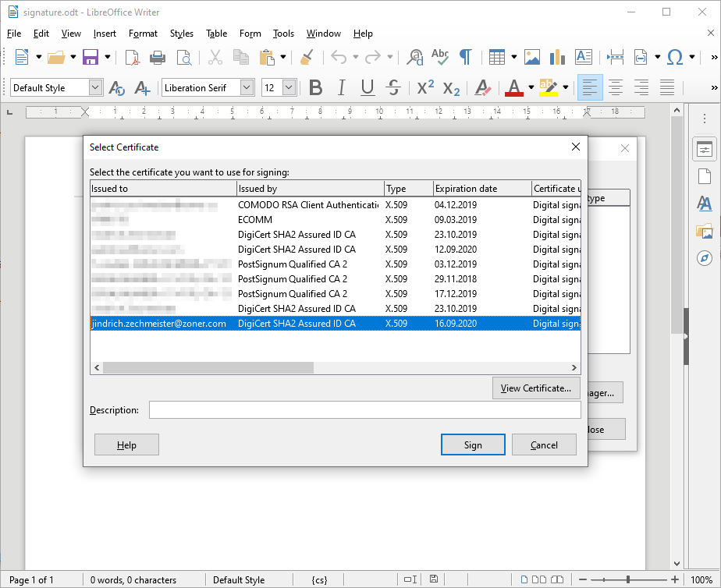Click the Redo arrow icon
This screenshot has height=588, width=721.
373,58
